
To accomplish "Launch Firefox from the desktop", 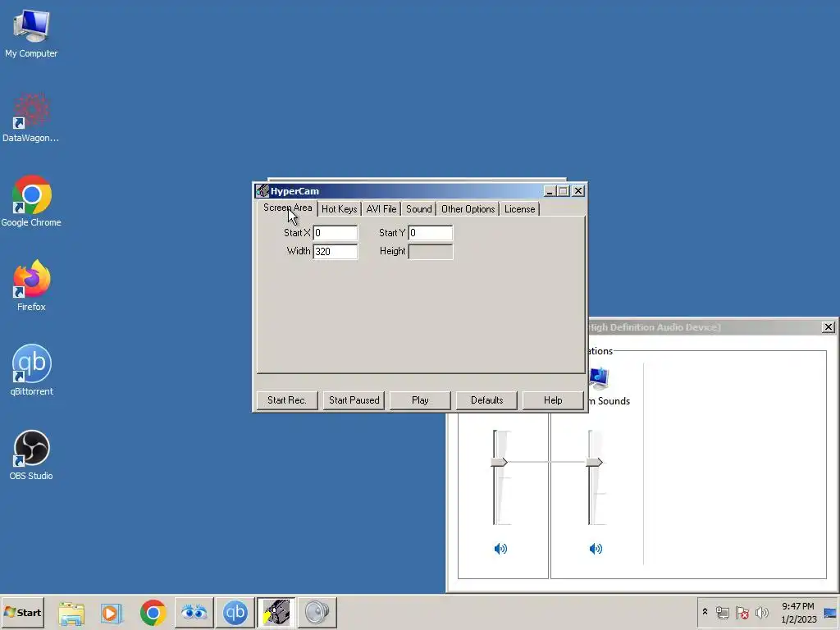I will (31, 286).
